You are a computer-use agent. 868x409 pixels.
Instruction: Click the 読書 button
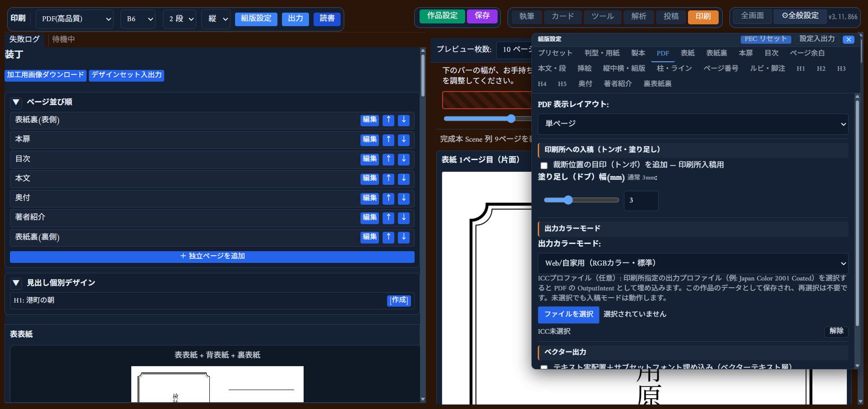[x=327, y=19]
